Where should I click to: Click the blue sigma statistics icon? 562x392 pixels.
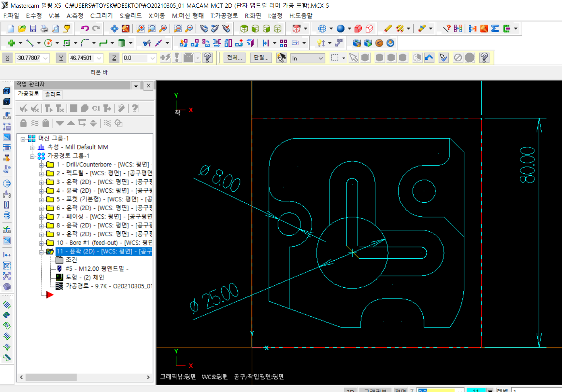tap(495, 29)
